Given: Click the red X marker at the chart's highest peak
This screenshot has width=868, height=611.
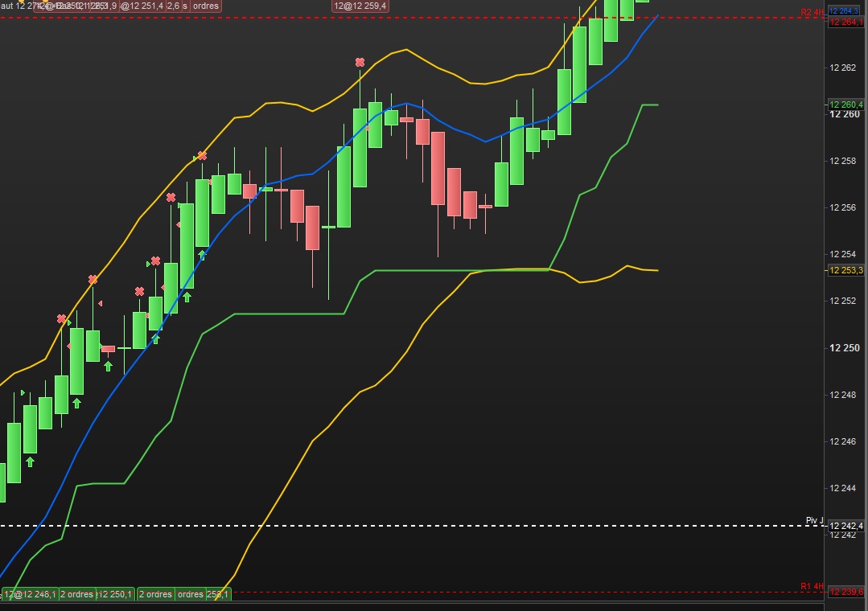Looking at the screenshot, I should (360, 63).
